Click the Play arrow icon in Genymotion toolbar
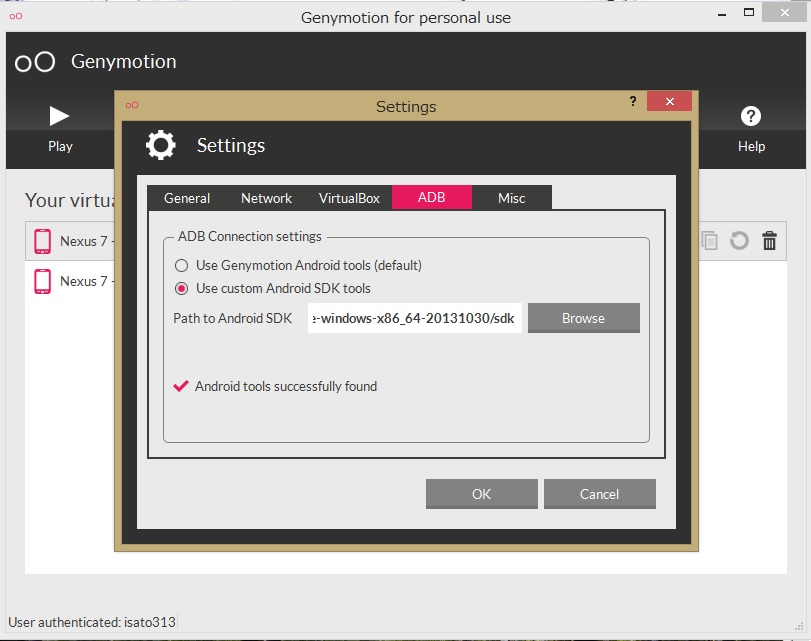This screenshot has width=811, height=641. tap(59, 116)
